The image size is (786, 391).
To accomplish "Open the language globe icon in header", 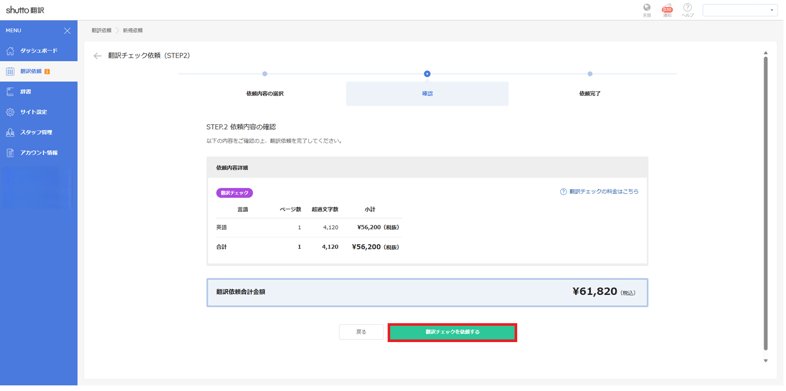I will pyautogui.click(x=647, y=8).
